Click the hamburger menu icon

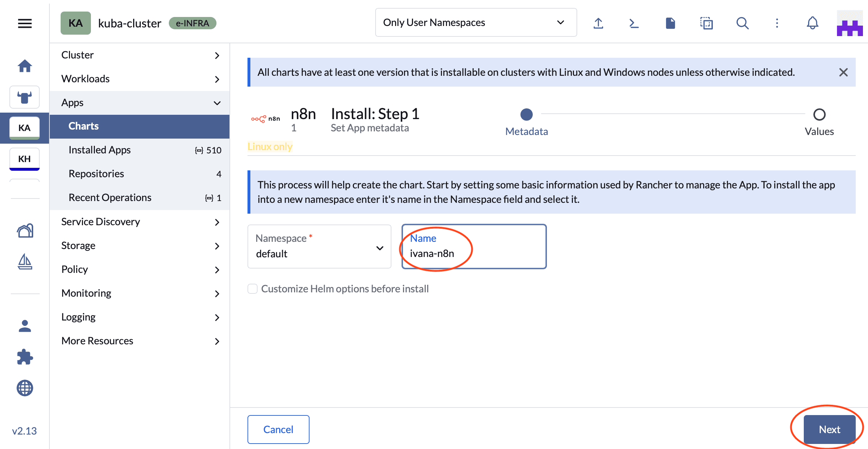(25, 23)
